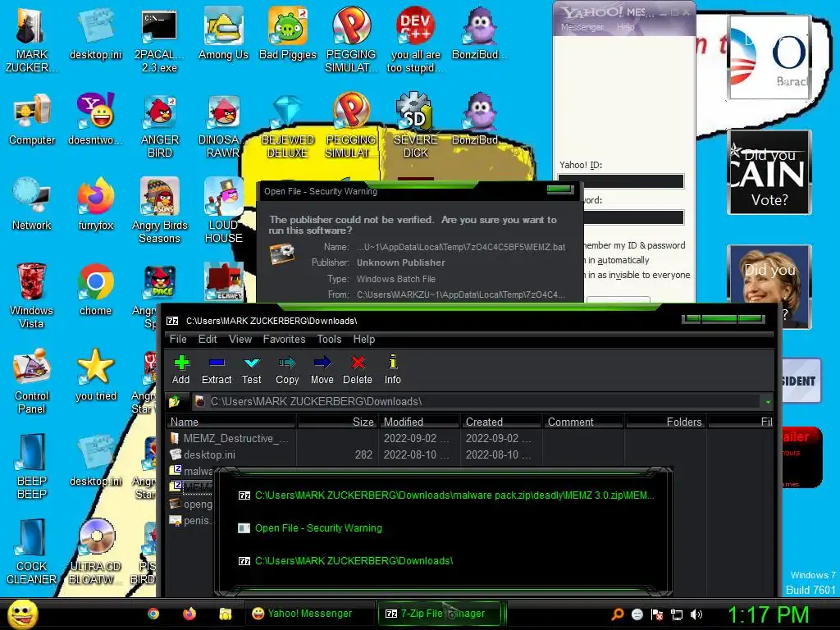840x630 pixels.
Task: Open the Windows Vista recycle bin icon
Action: tap(32, 295)
